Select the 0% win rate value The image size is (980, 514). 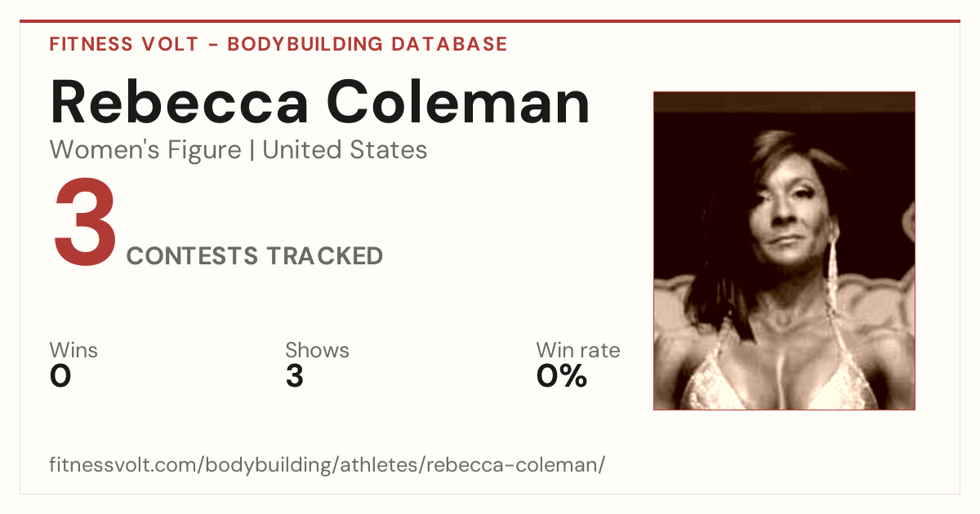562,377
